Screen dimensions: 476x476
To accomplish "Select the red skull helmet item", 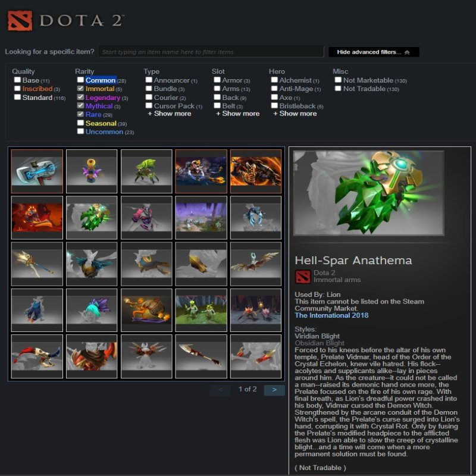I will 37,356.
